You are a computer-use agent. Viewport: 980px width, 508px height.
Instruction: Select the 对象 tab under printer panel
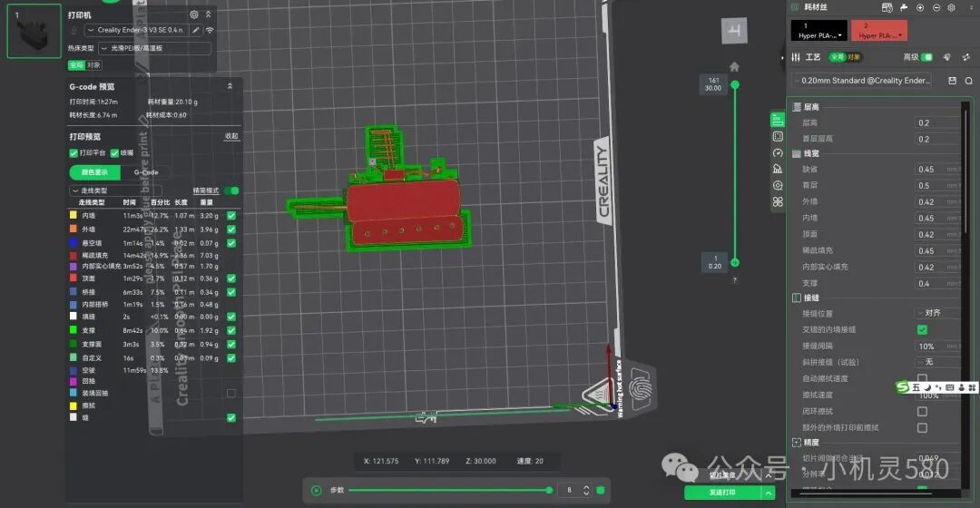(93, 65)
